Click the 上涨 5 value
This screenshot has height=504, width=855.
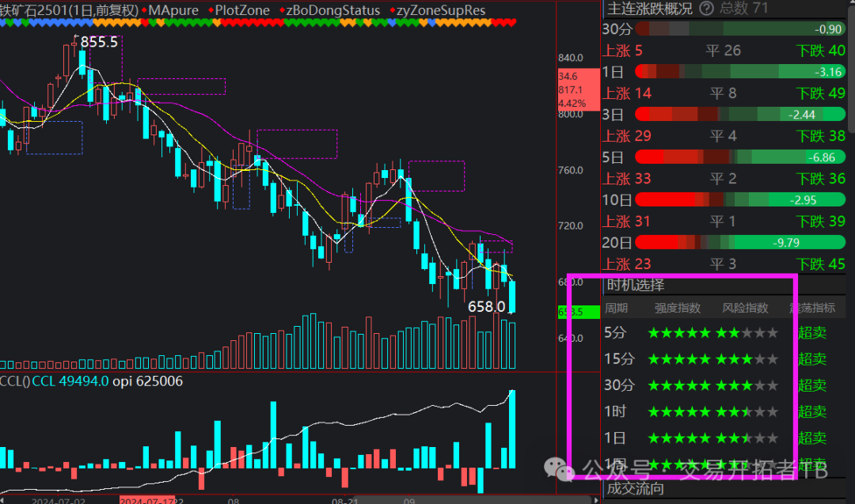point(623,51)
